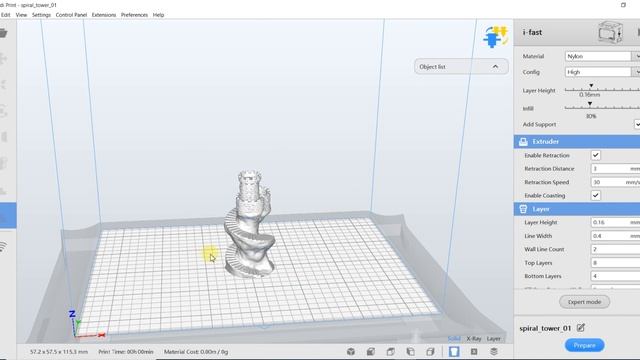This screenshot has width=640, height=360.
Task: Open the Control Panel menu
Action: pos(71,15)
